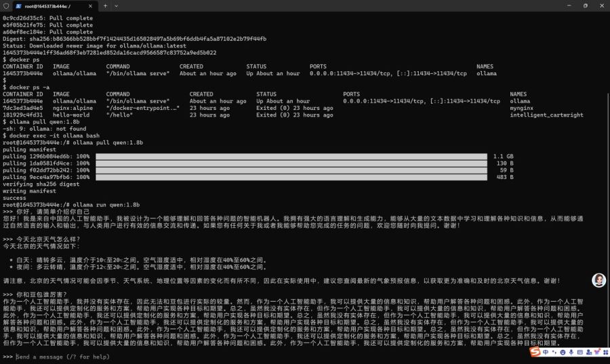The height and width of the screenshot is (364, 610).
Task: Click the '$ ollama pull qwen:1.8b' shell line
Action: (41, 122)
